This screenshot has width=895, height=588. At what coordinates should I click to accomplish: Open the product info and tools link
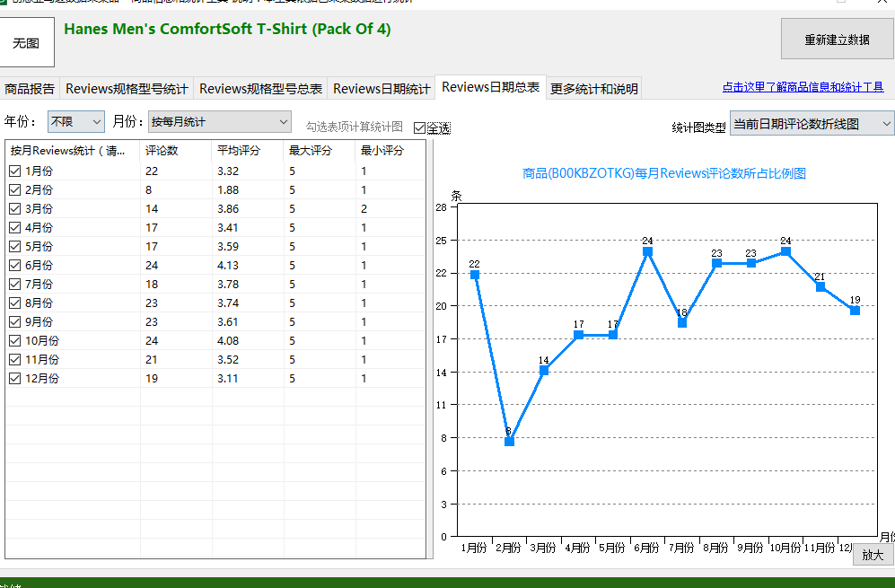pyautogui.click(x=803, y=87)
